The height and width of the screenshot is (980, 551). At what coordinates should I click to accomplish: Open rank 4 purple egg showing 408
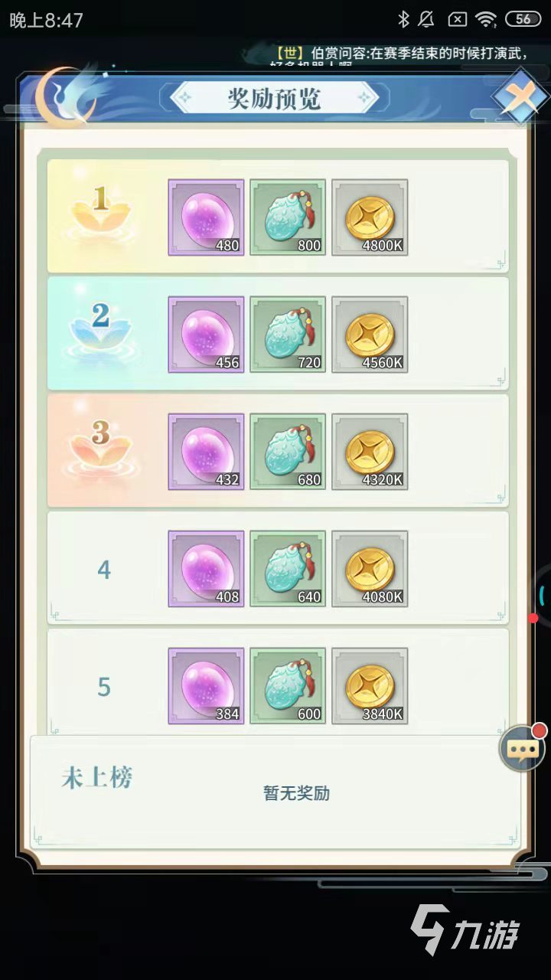pyautogui.click(x=206, y=569)
